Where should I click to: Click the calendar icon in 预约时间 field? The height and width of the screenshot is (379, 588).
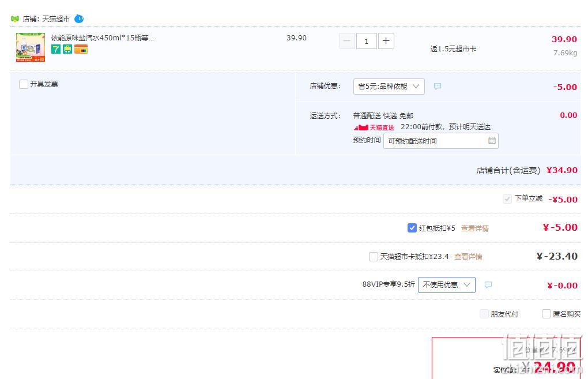pyautogui.click(x=492, y=141)
